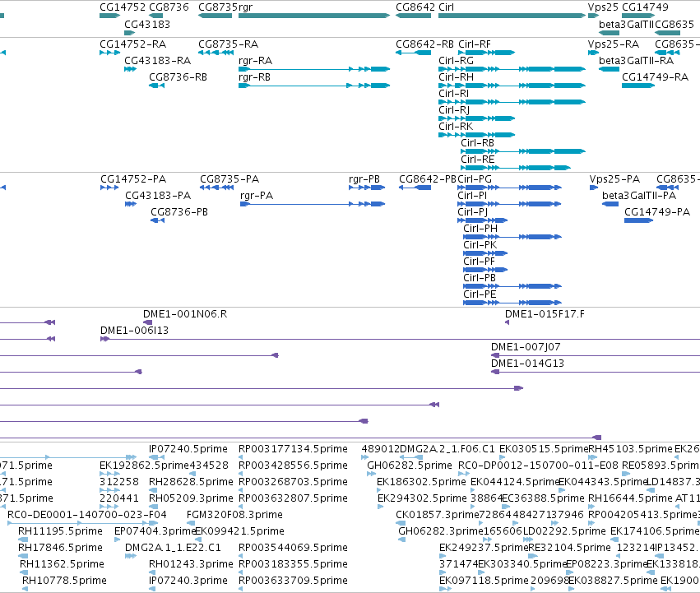Click the Cirl-RH transcript label
The width and height of the screenshot is (700, 593).
(x=456, y=77)
